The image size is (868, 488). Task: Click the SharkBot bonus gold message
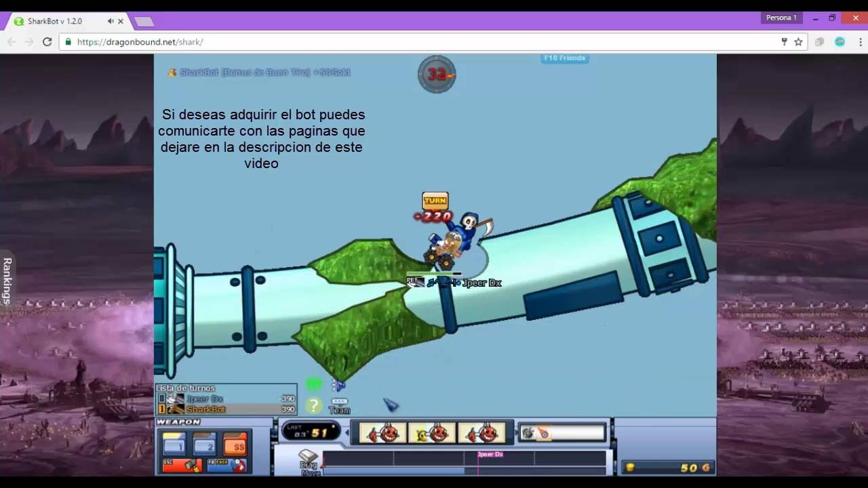click(x=259, y=72)
